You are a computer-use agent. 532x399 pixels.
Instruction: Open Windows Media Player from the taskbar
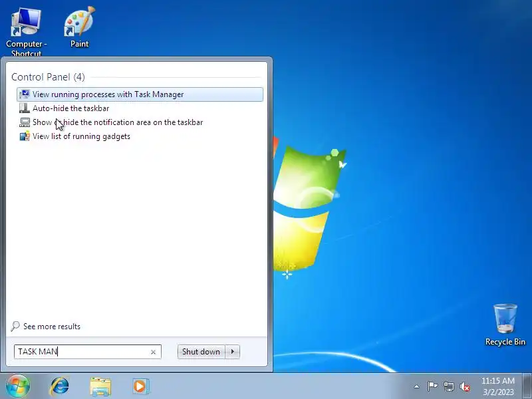tap(141, 386)
